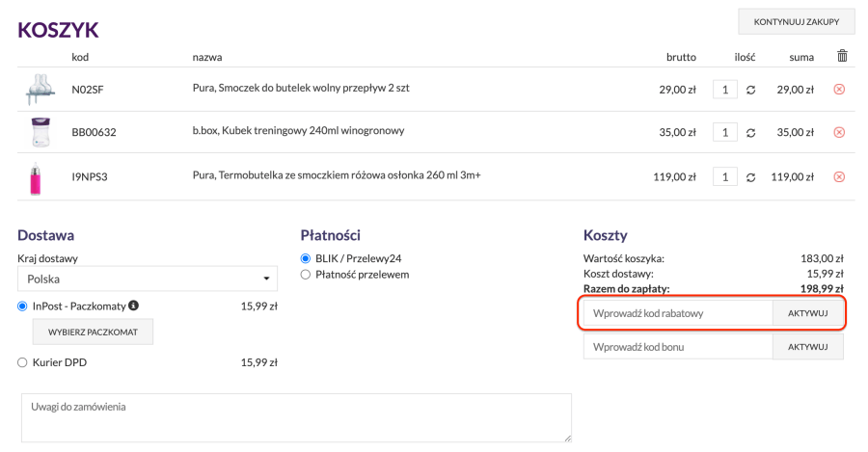Open the Kraj dostawy country dropdown
This screenshot has width=868, height=452.
click(x=148, y=279)
